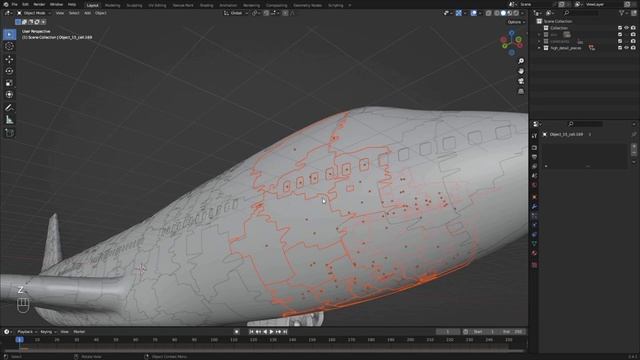
Task: Switch to the Sculpting workspace tab
Action: [x=134, y=5]
